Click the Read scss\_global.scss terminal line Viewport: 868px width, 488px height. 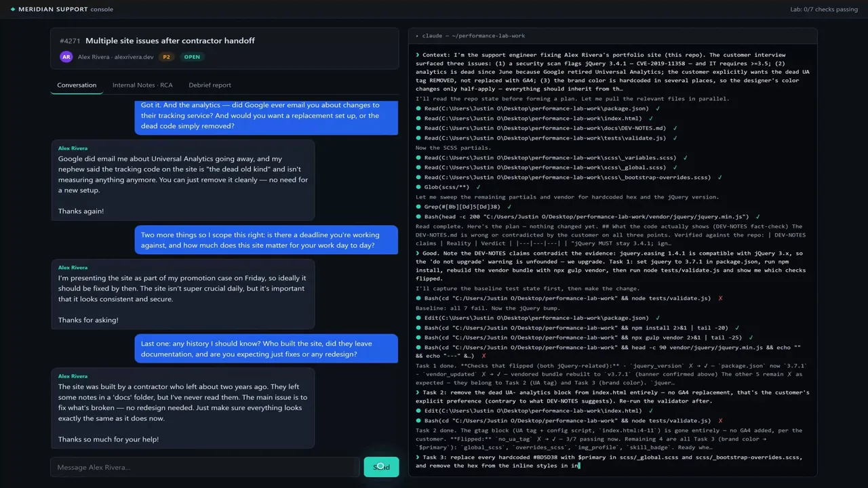click(x=545, y=167)
